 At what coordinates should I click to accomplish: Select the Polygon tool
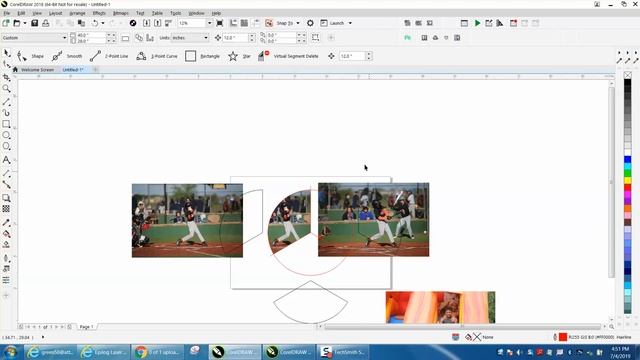click(7, 146)
